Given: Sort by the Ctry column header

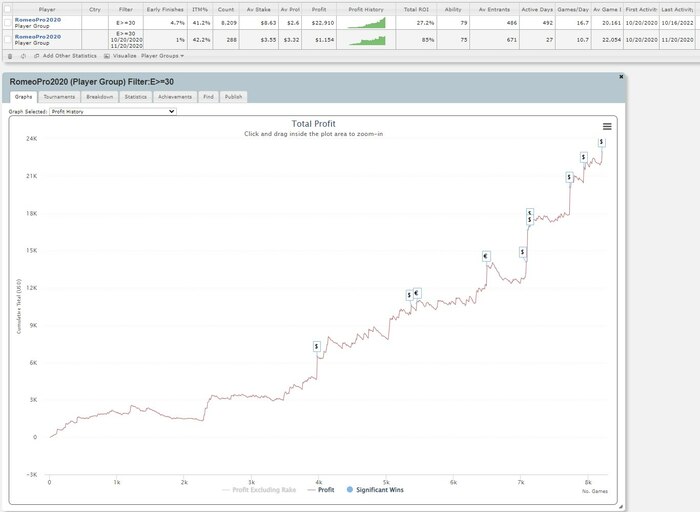Looking at the screenshot, I should pyautogui.click(x=95, y=9).
